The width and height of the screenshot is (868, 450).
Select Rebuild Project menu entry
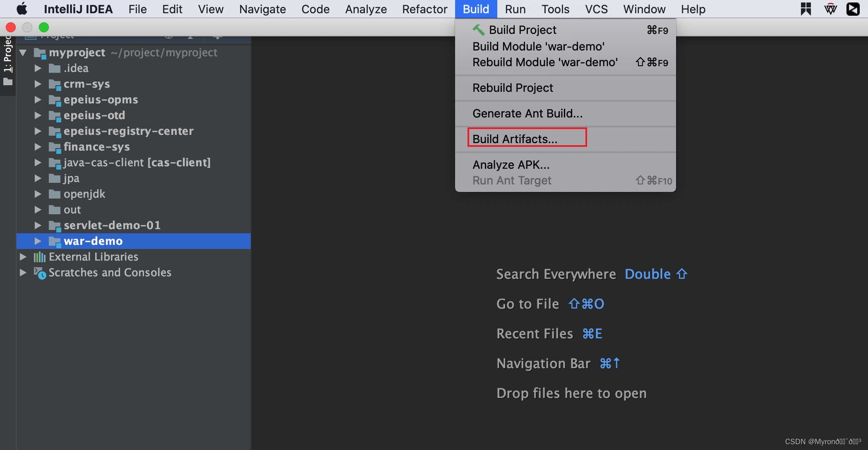click(x=513, y=88)
